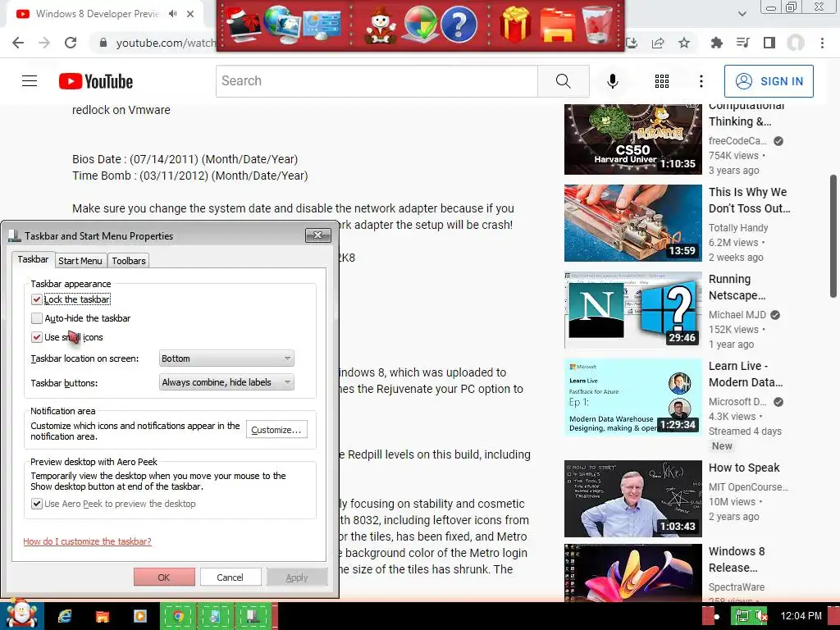Open the control panel icon in dock
Screen dimensions: 840x630
(x=322, y=24)
